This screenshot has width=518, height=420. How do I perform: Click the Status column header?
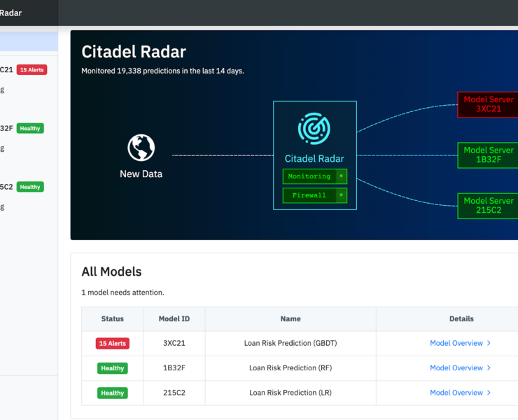pyautogui.click(x=112, y=318)
